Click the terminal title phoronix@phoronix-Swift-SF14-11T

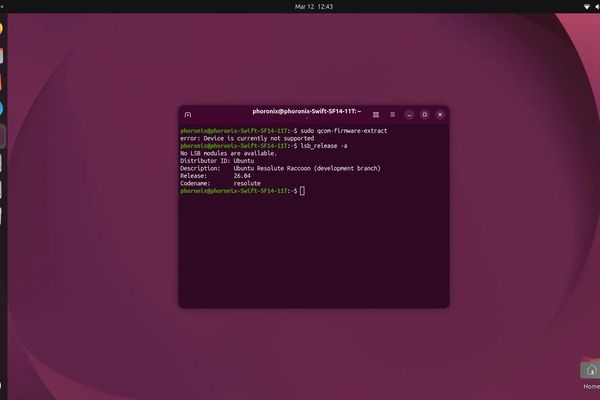[x=307, y=111]
